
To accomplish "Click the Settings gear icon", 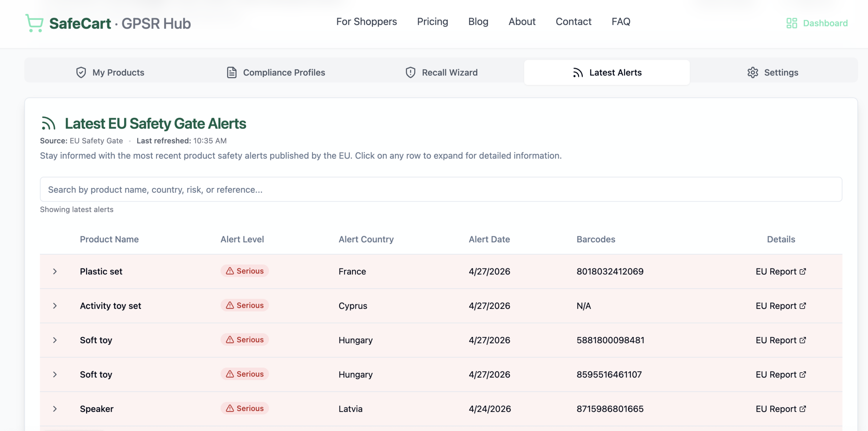I will coord(752,72).
